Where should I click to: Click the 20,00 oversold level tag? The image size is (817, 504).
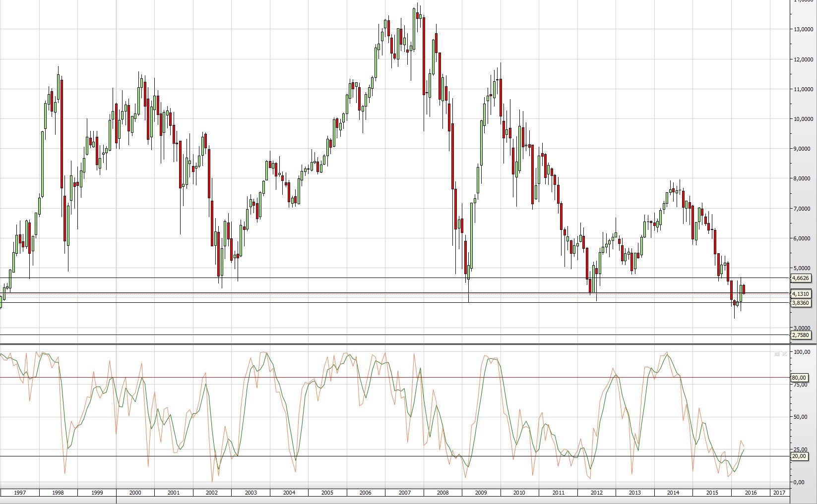[x=799, y=456]
